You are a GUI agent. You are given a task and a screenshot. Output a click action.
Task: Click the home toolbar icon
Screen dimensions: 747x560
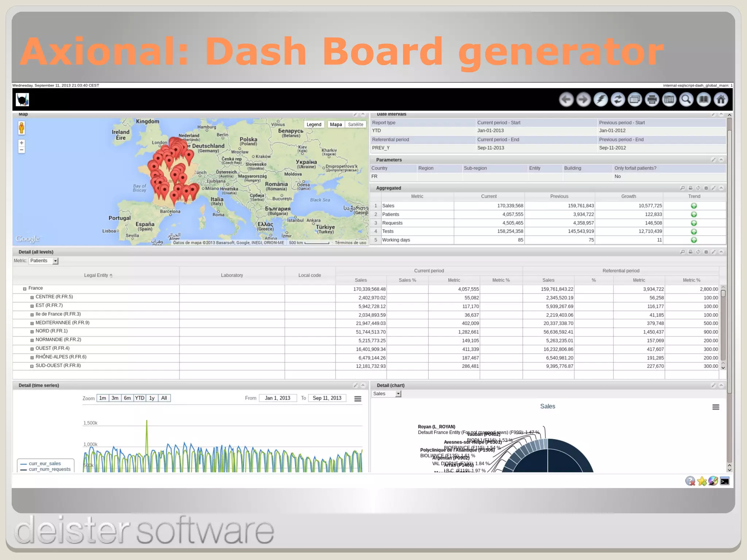[721, 100]
